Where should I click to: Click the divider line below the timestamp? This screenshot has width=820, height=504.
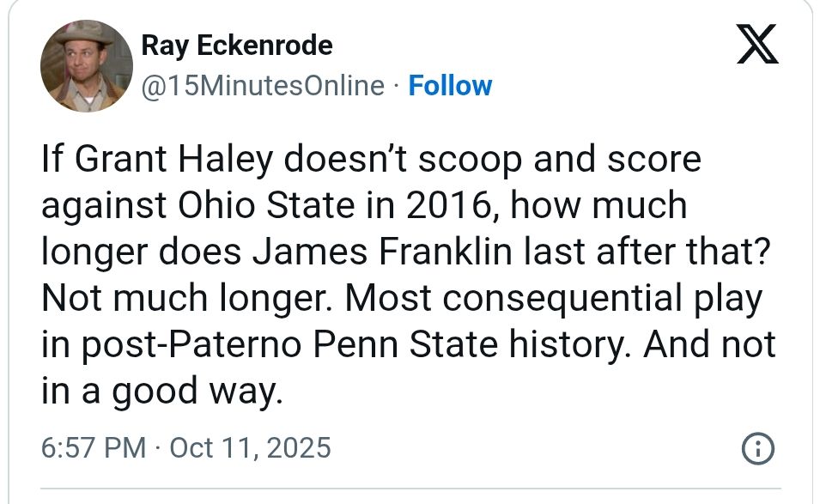[x=410, y=489]
